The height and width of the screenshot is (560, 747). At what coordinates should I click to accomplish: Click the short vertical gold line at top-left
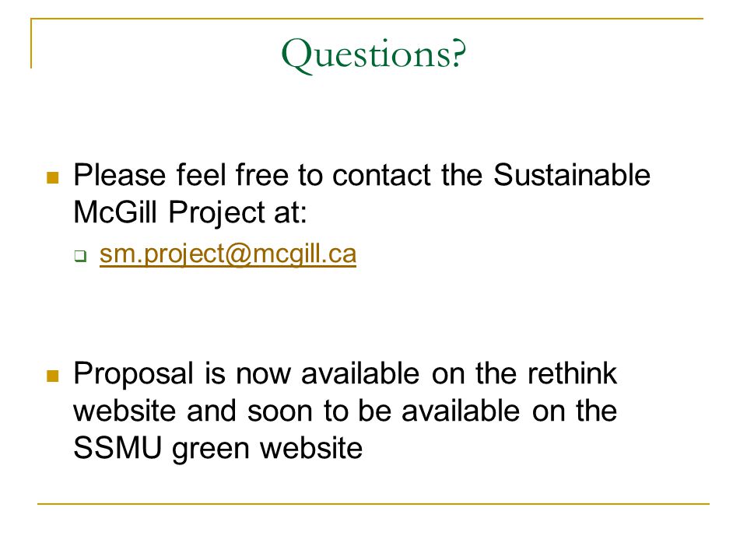click(31, 44)
